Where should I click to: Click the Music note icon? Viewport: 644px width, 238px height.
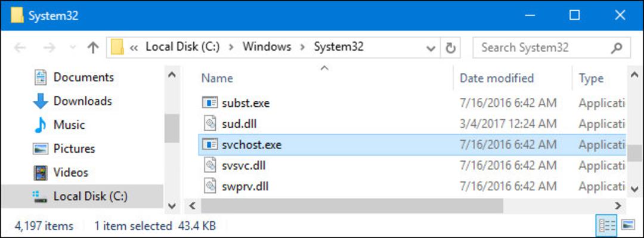tap(40, 125)
